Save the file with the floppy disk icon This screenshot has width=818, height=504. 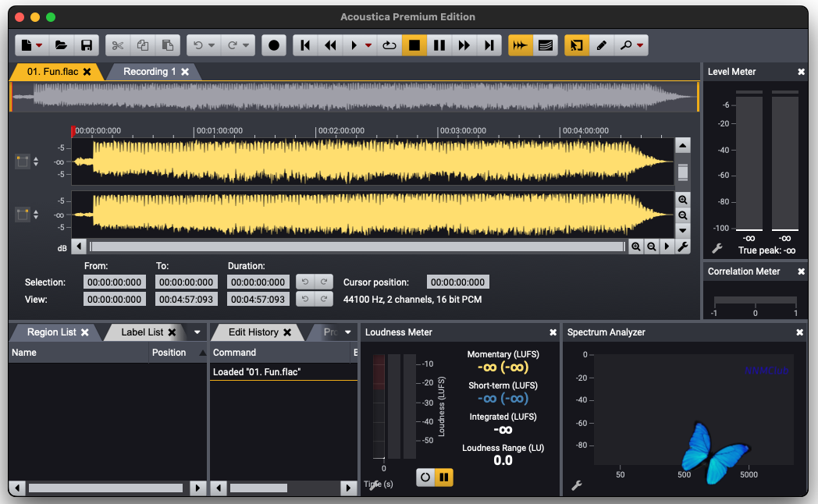[86, 45]
